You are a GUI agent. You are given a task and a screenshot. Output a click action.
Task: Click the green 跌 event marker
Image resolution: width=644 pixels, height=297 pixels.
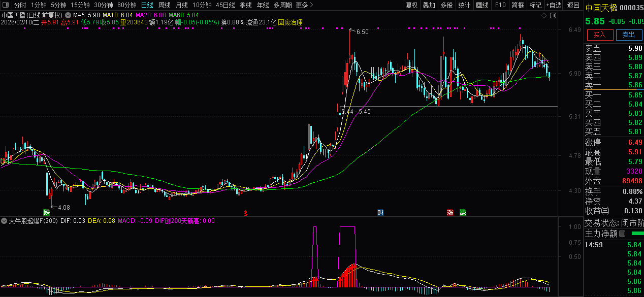[47, 212]
